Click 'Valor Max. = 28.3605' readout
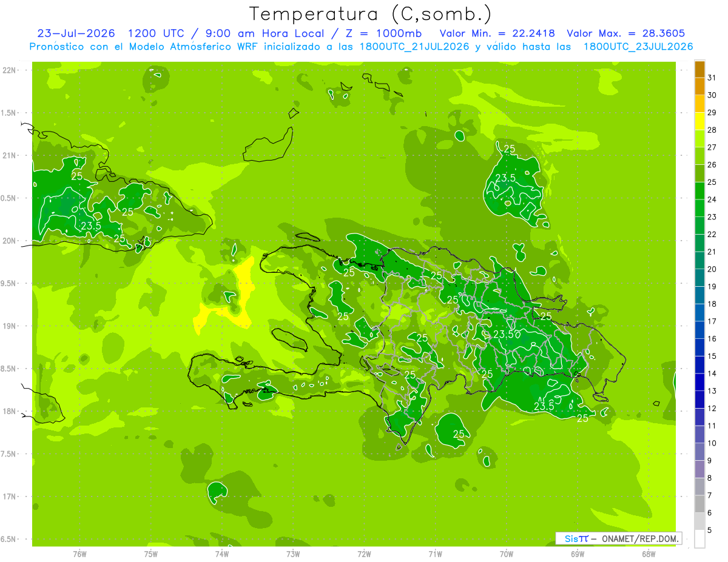This screenshot has width=728, height=562. [x=626, y=33]
